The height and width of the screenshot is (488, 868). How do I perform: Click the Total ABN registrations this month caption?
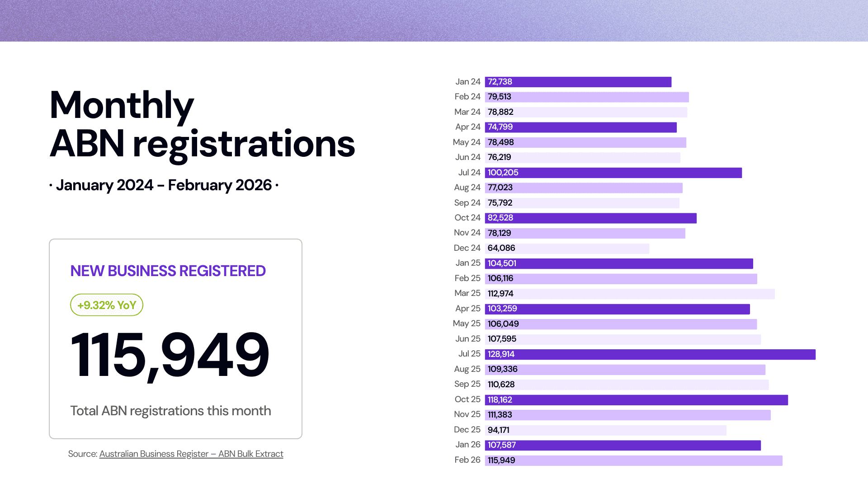[170, 411]
